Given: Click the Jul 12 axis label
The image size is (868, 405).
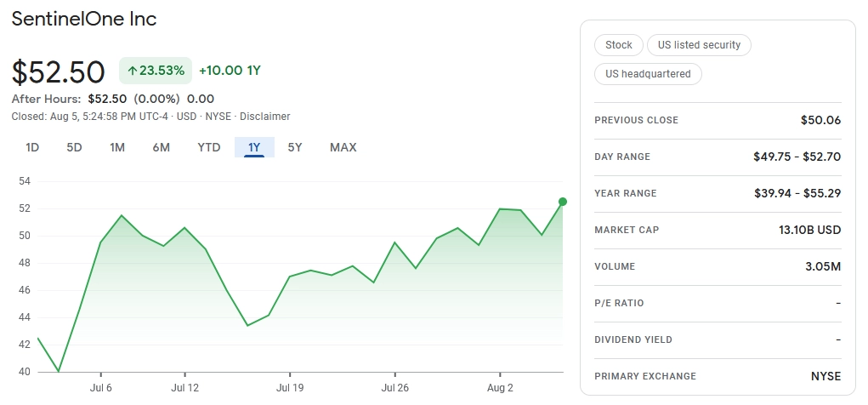Looking at the screenshot, I should [184, 388].
